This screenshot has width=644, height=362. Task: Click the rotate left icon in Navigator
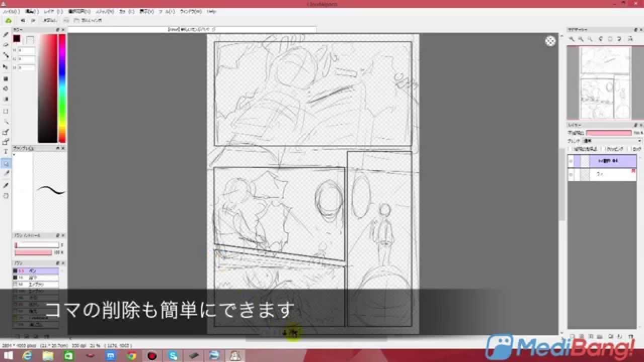click(600, 39)
